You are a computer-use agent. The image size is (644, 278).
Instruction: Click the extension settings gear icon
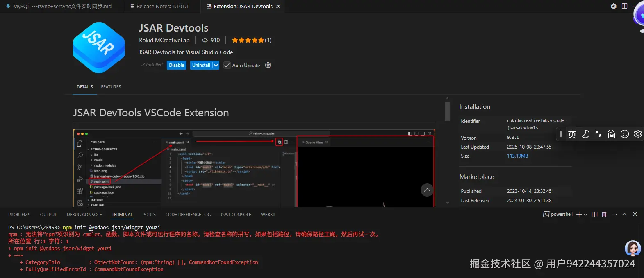[268, 65]
